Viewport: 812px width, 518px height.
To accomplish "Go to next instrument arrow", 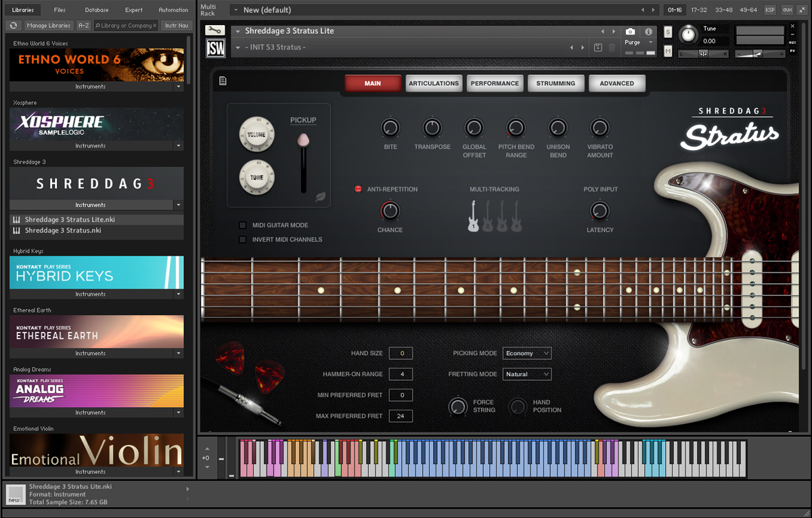I will pos(614,32).
